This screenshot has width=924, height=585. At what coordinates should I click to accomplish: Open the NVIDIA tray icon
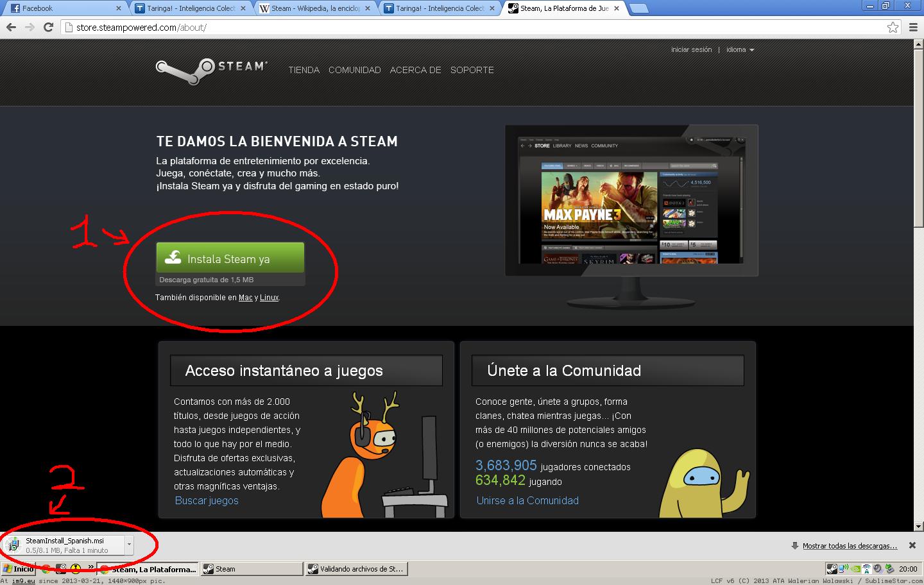855,568
